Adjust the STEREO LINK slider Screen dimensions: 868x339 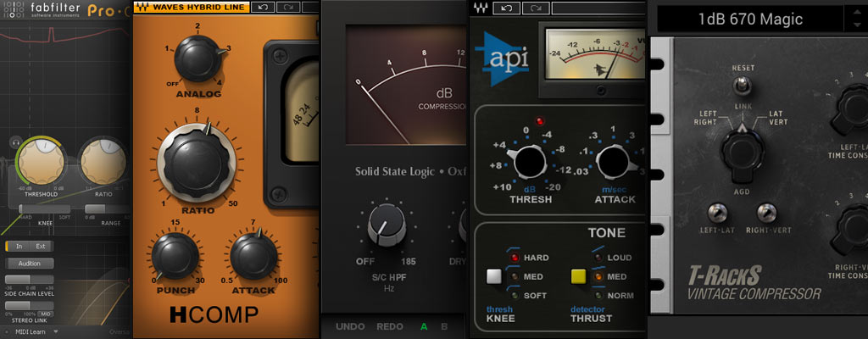pyautogui.click(x=30, y=306)
